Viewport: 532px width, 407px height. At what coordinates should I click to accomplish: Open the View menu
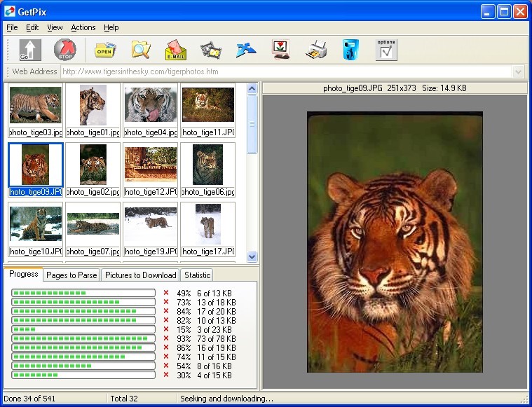55,27
